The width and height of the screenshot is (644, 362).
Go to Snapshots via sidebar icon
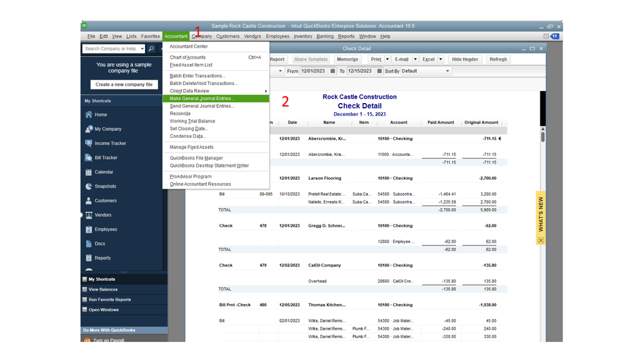(89, 186)
